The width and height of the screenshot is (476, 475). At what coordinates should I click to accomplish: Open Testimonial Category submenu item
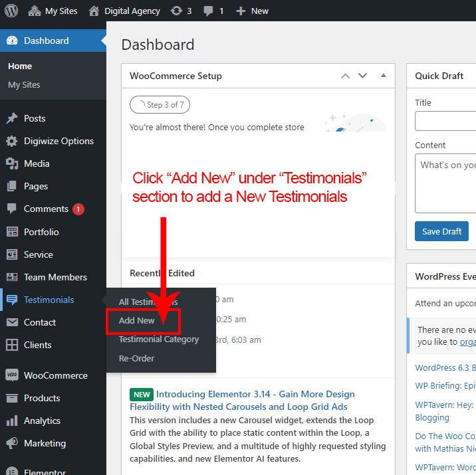pos(159,339)
